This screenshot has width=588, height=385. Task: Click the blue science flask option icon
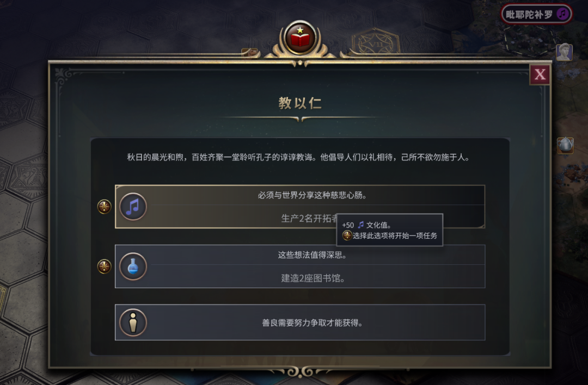click(x=133, y=266)
